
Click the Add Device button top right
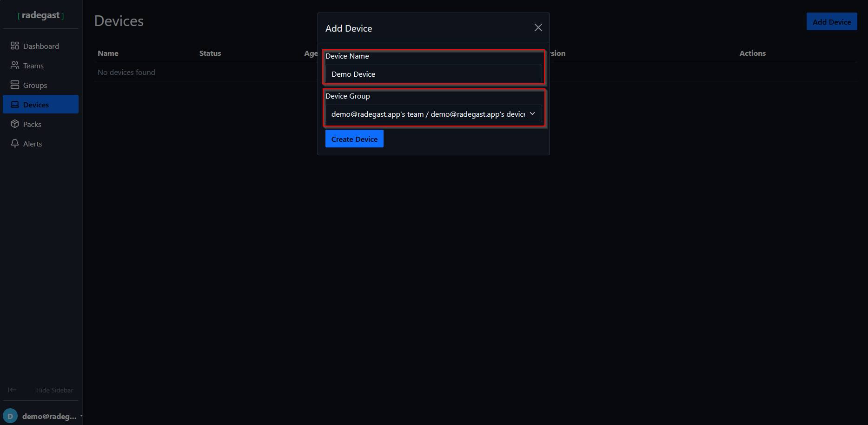click(x=832, y=22)
